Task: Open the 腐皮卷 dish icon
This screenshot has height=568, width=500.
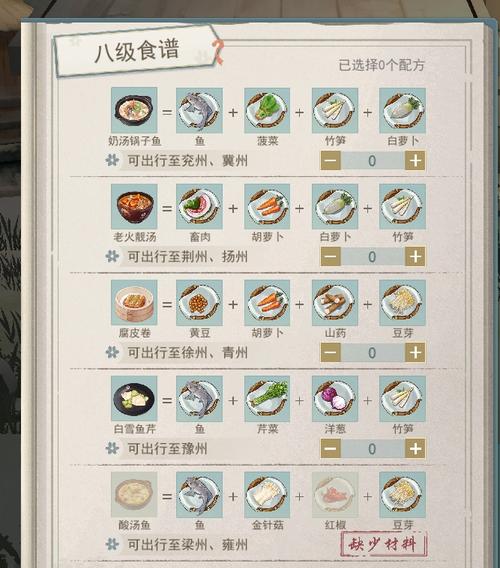Action: [134, 302]
